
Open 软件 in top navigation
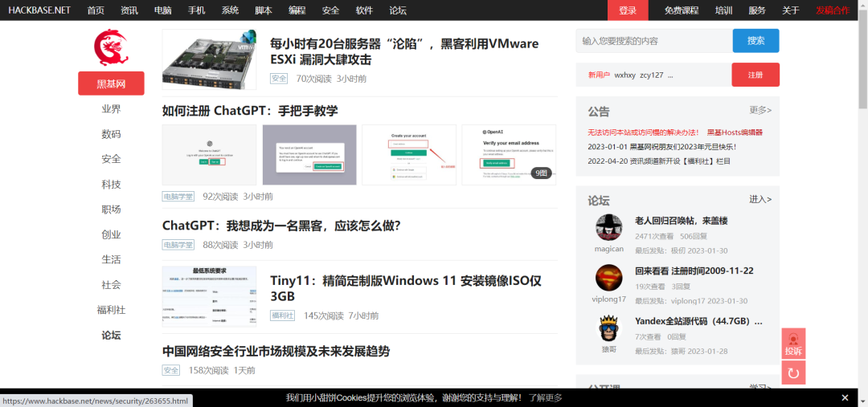pos(364,10)
